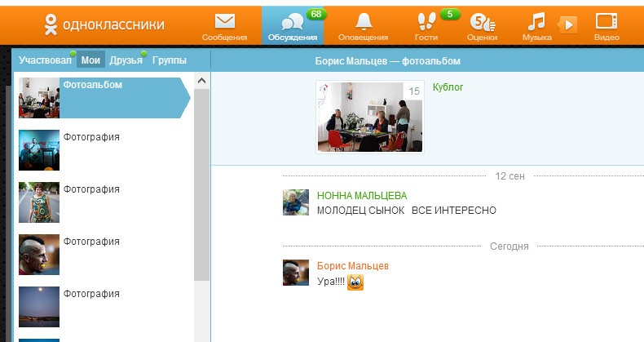Click the 68 discussions badge
Viewport: 644px width, 342px height.
(316, 14)
